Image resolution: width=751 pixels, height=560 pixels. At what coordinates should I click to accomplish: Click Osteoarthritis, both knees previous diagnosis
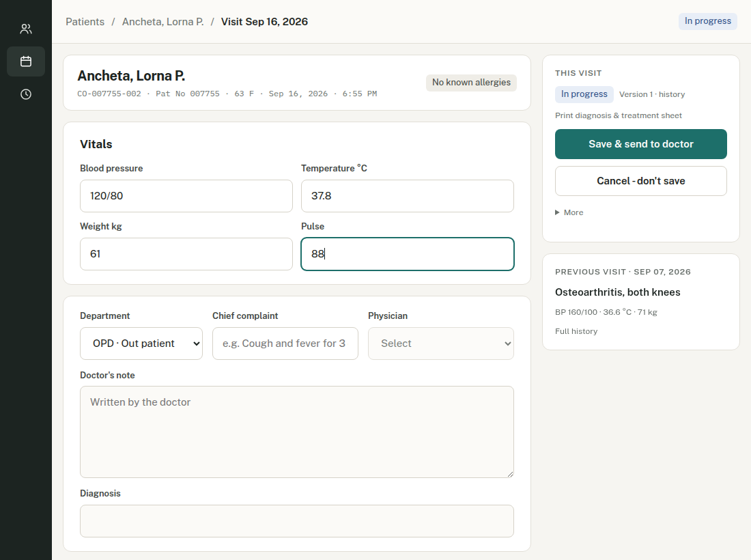tap(617, 292)
